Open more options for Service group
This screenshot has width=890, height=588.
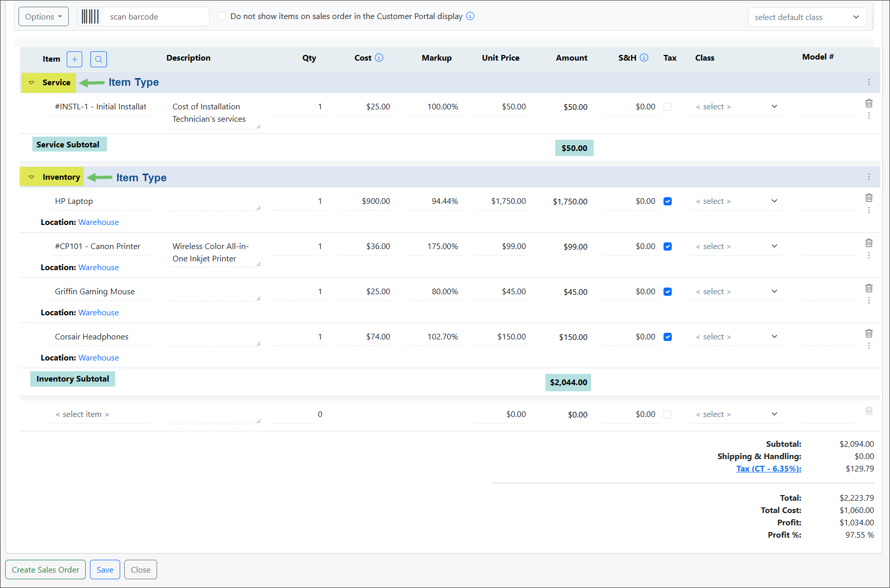(869, 82)
